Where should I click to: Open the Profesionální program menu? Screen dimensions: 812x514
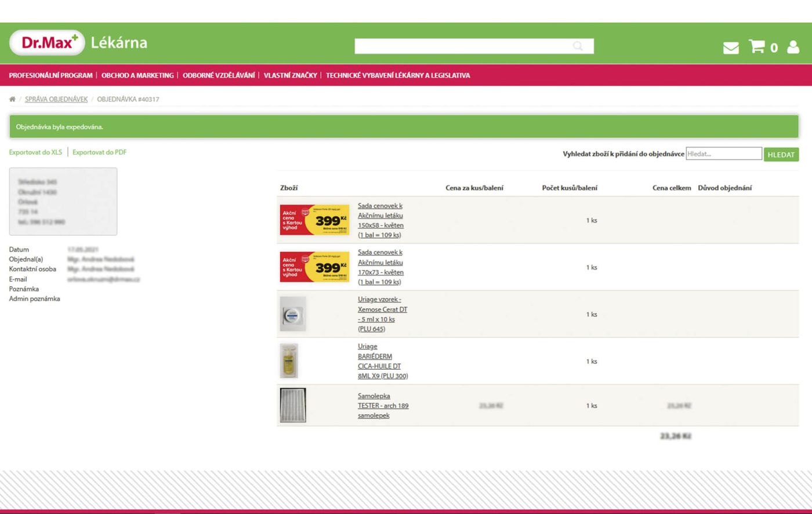point(50,75)
